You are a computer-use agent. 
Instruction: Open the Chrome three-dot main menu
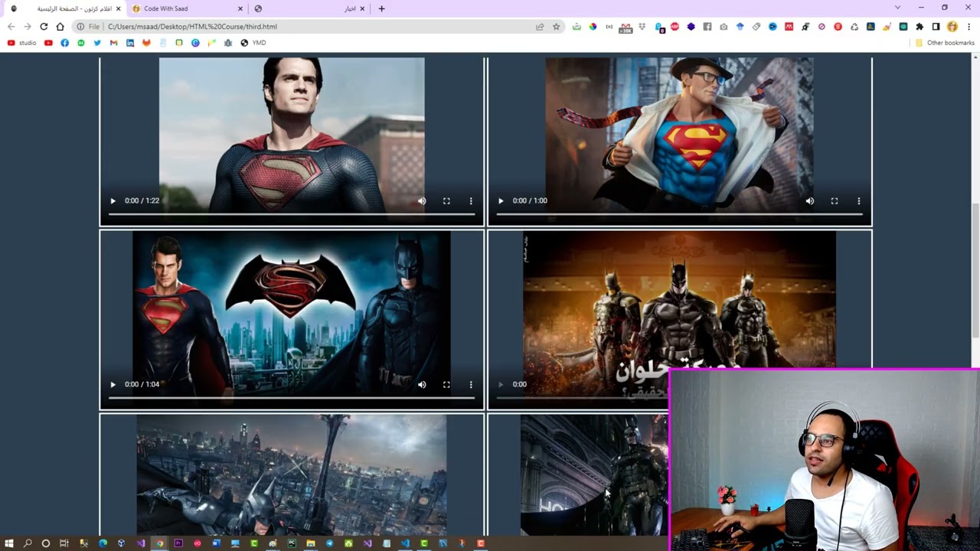[x=969, y=27]
